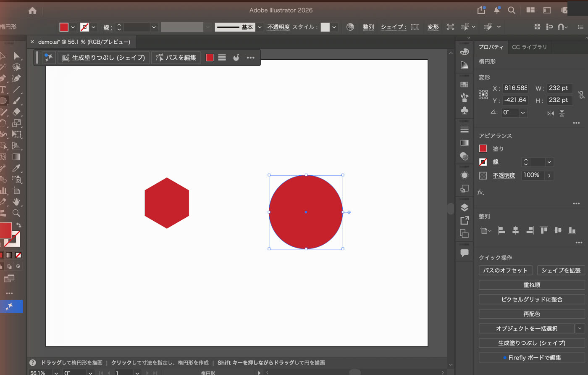Open search with magnifier in title bar
This screenshot has height=375, width=588.
click(x=512, y=10)
